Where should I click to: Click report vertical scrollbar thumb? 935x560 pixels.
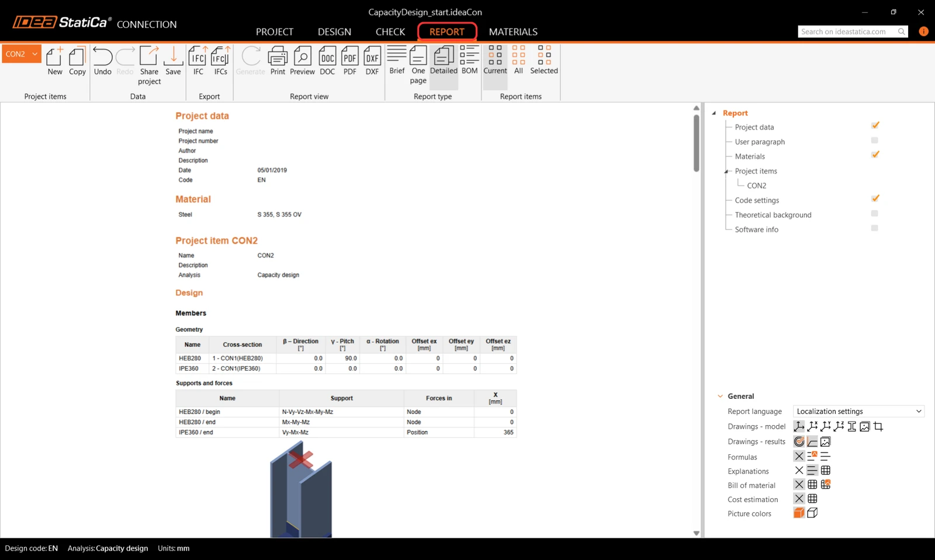click(x=696, y=143)
